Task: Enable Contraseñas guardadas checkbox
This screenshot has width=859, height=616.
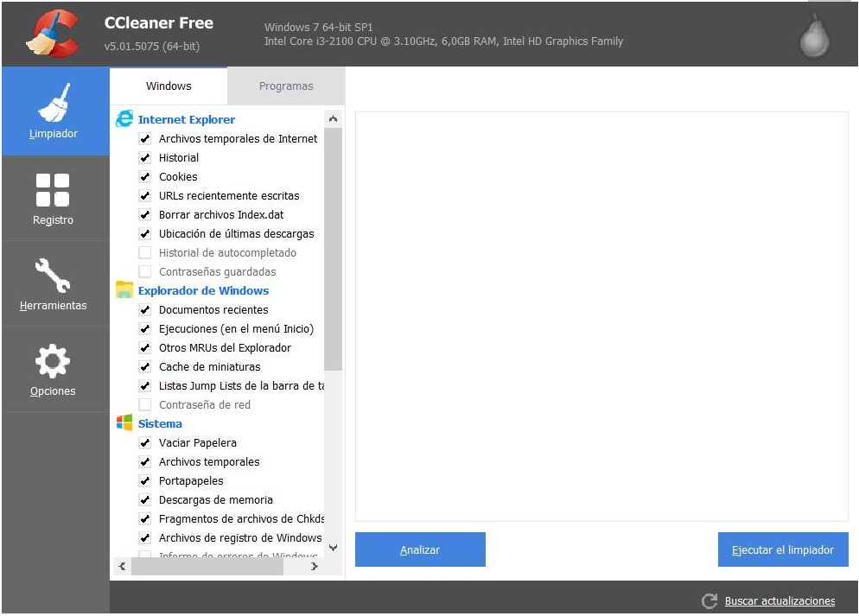Action: (x=144, y=271)
